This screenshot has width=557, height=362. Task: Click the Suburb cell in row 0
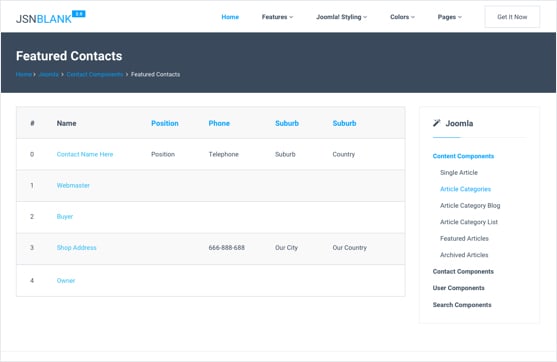(x=285, y=154)
